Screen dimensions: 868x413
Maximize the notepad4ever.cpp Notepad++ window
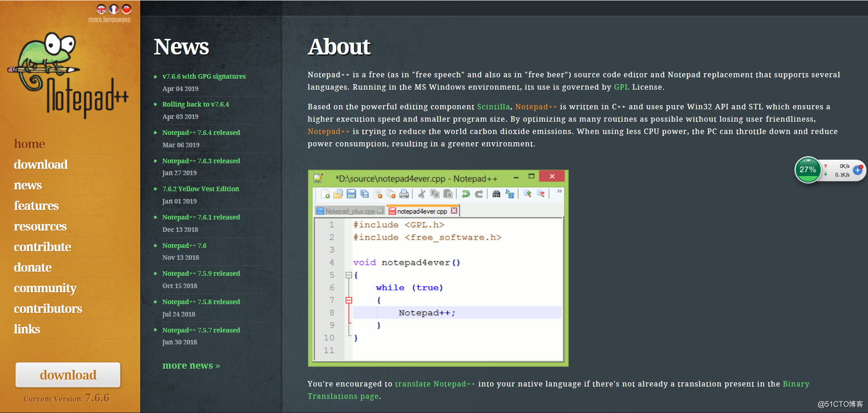coord(531,176)
